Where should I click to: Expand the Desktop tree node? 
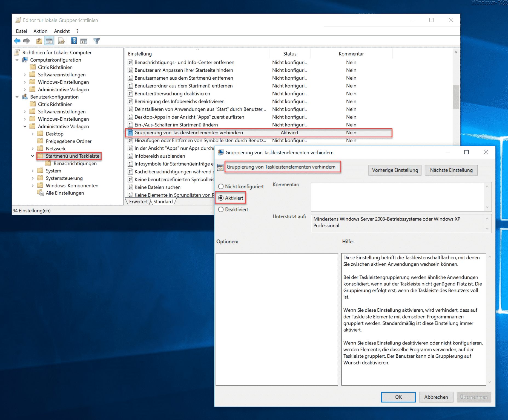point(33,134)
